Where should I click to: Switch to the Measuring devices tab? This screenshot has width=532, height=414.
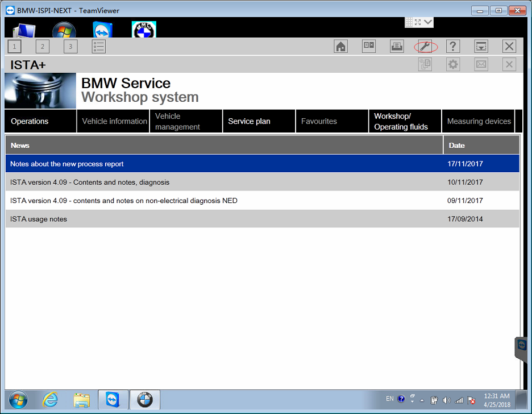coord(478,121)
